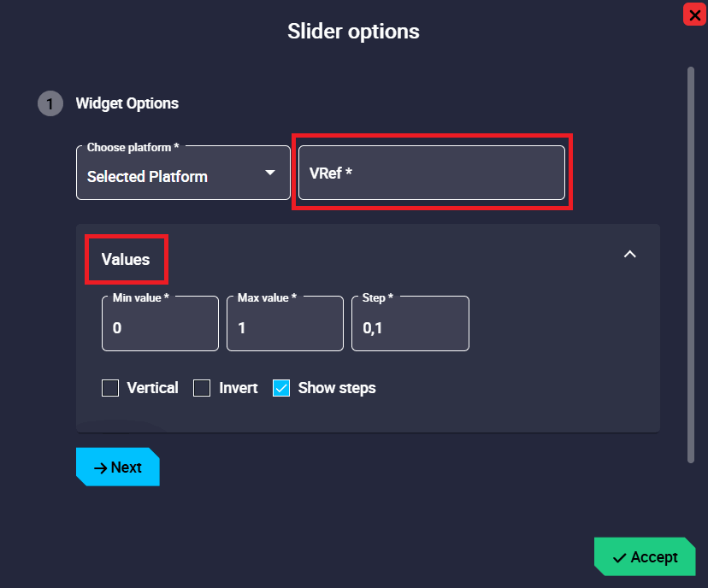Collapse the Values section with the chevron
The width and height of the screenshot is (708, 588).
[x=630, y=255]
